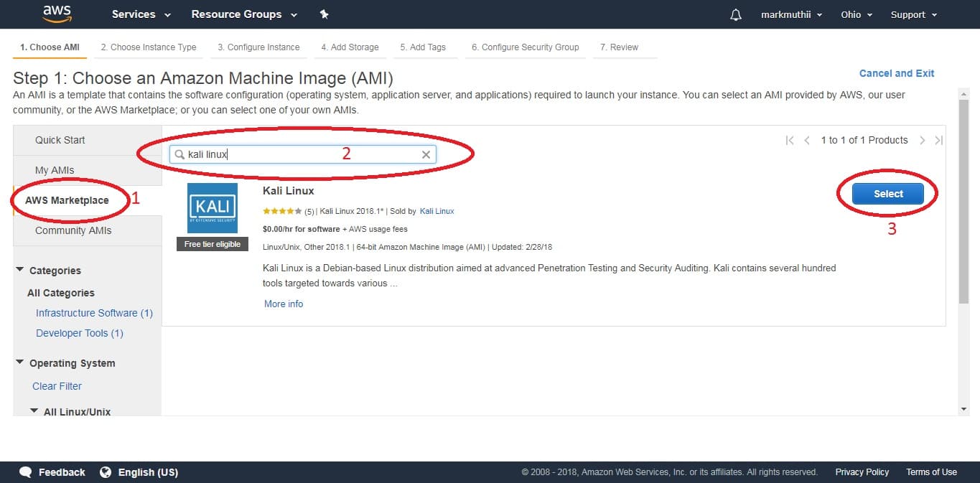Click the (5) review count
The width and height of the screenshot is (980, 483).
click(309, 212)
